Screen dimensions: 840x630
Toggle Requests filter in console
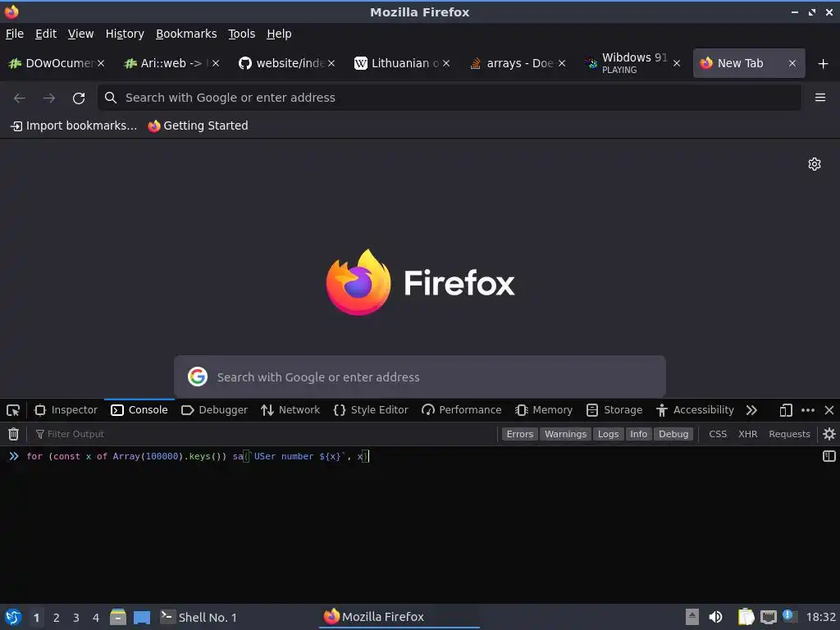(x=789, y=434)
